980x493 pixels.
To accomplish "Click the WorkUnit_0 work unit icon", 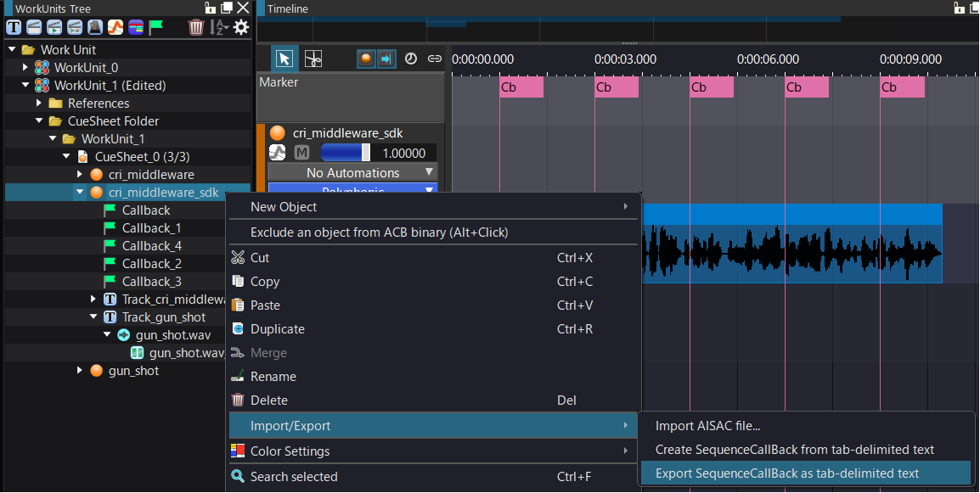I will pos(42,68).
